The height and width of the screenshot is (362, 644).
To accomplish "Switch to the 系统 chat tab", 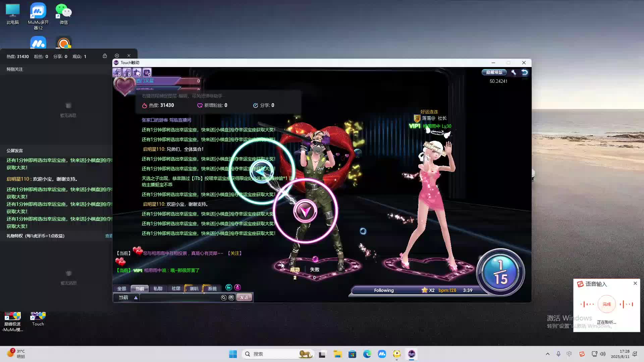I will point(212,289).
